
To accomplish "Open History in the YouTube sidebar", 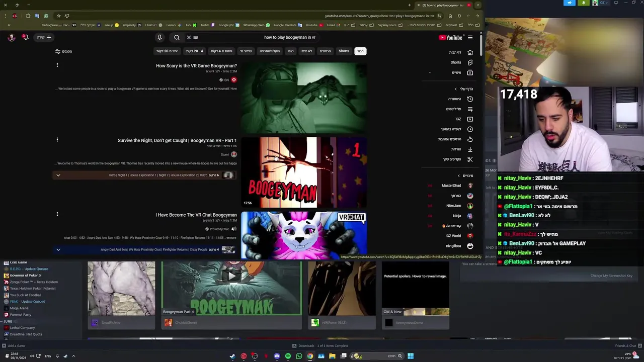I will tap(461, 99).
